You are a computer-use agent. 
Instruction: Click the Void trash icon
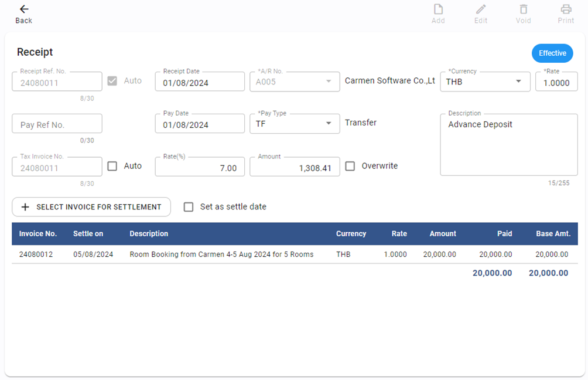(x=524, y=9)
